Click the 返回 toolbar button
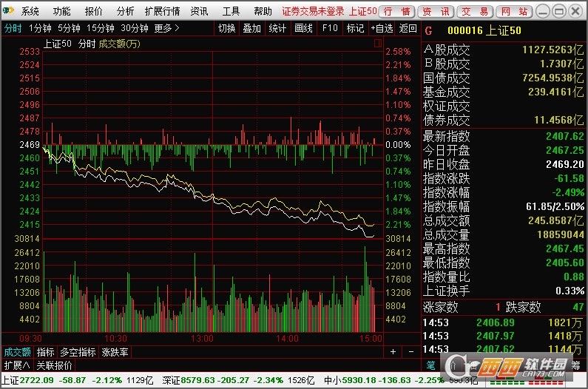 408,28
